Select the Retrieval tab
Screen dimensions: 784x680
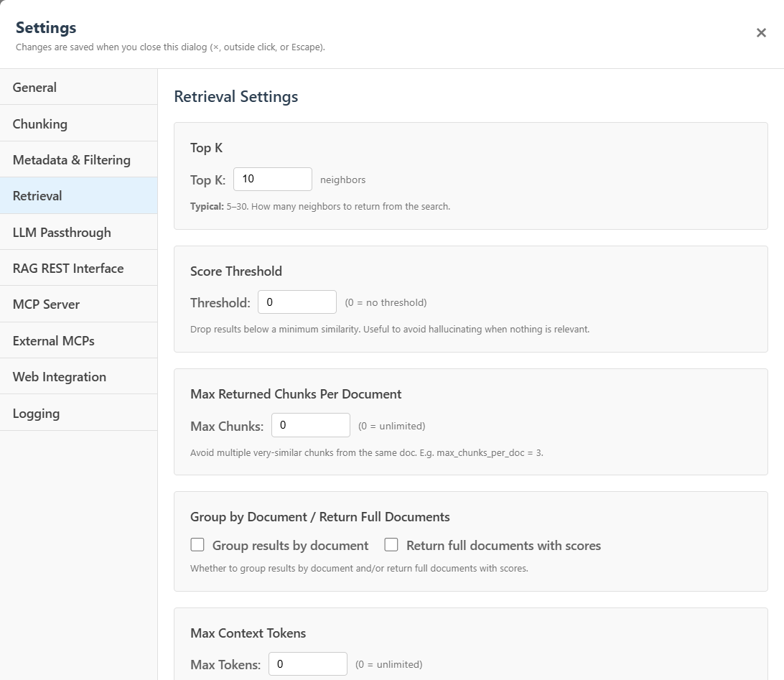pos(78,195)
